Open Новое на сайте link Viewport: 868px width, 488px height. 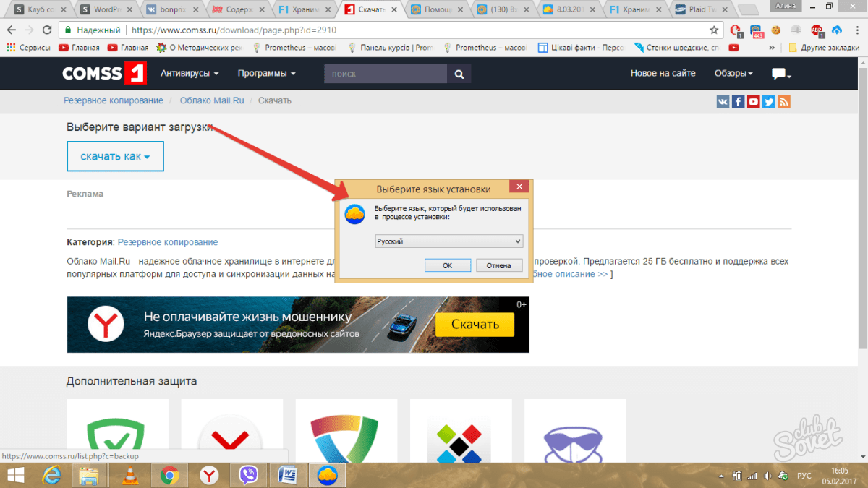(x=663, y=74)
